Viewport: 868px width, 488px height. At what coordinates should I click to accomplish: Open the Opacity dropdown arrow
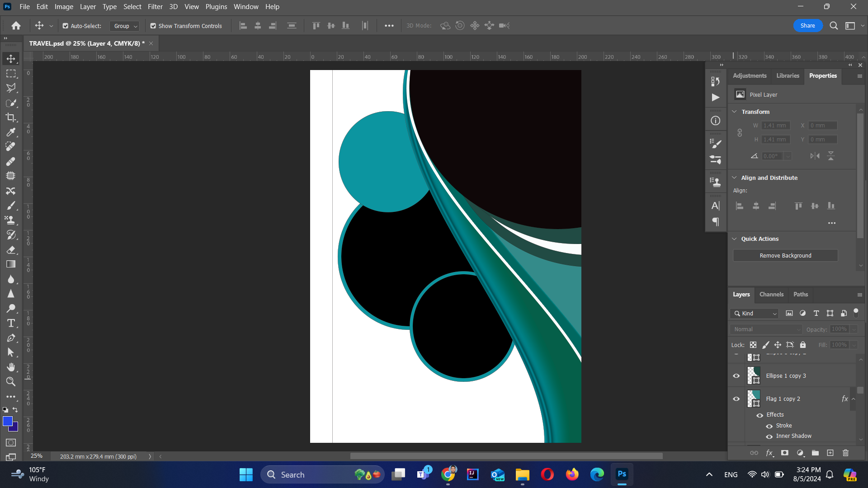click(x=854, y=329)
